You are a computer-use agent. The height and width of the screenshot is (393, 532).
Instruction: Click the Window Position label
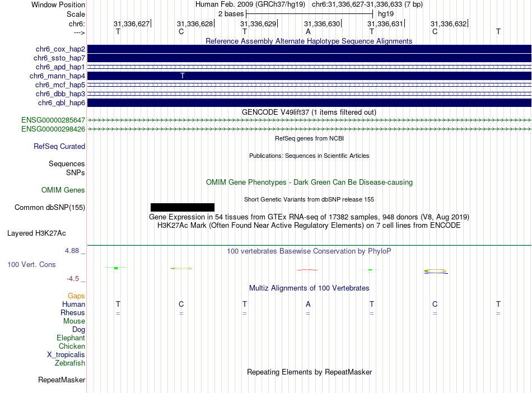pos(58,4)
